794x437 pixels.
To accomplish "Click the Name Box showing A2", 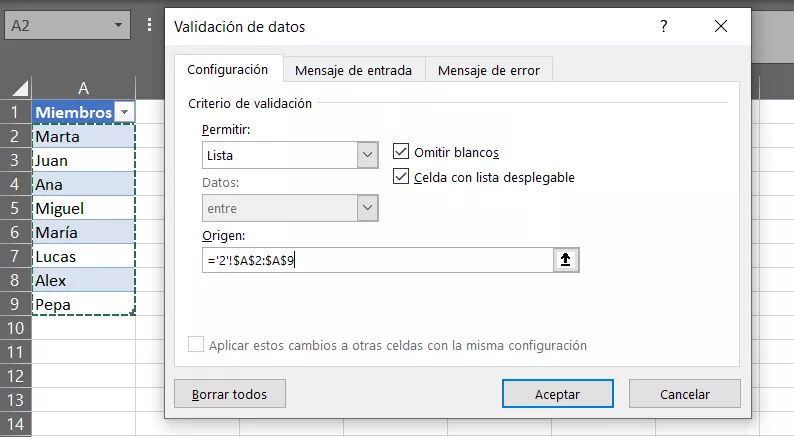I will (67, 25).
